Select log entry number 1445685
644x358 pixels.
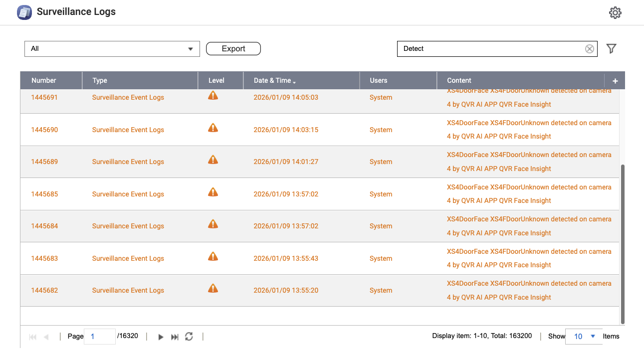[x=44, y=194]
